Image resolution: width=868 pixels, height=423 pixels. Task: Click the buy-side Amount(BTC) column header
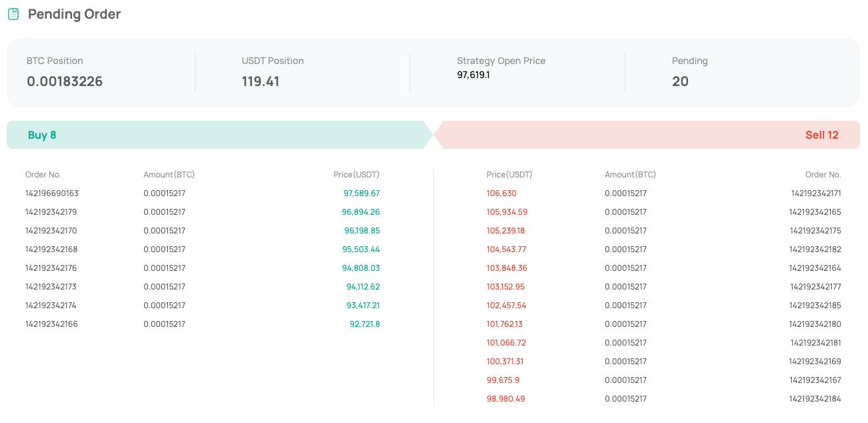[169, 175]
